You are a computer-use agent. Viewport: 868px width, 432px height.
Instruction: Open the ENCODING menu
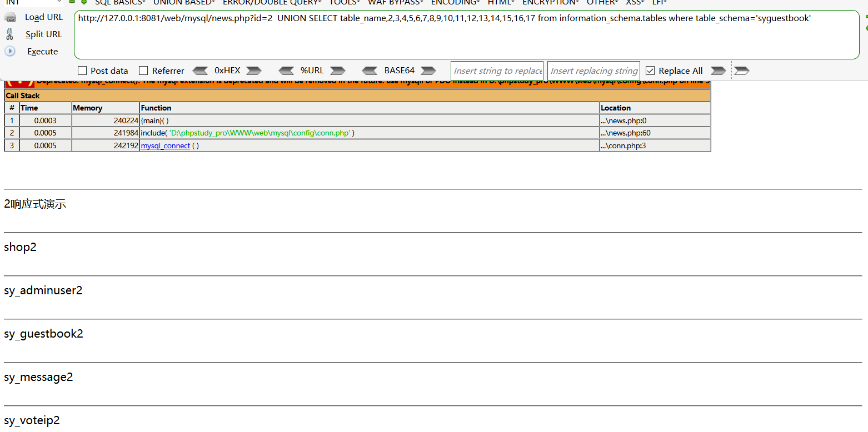pos(455,2)
